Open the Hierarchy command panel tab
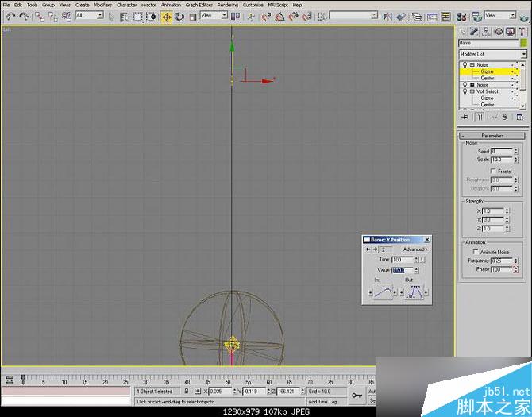The image size is (532, 417). [488, 32]
